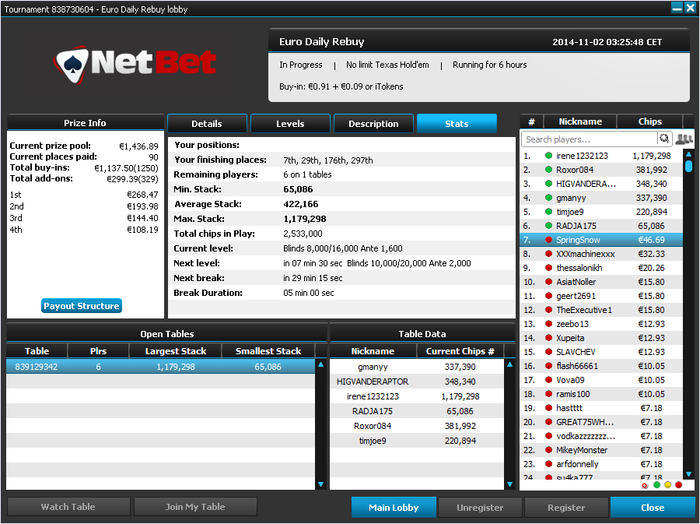The height and width of the screenshot is (524, 700).
Task: Click the search magnifier icon in player search
Action: (x=664, y=138)
